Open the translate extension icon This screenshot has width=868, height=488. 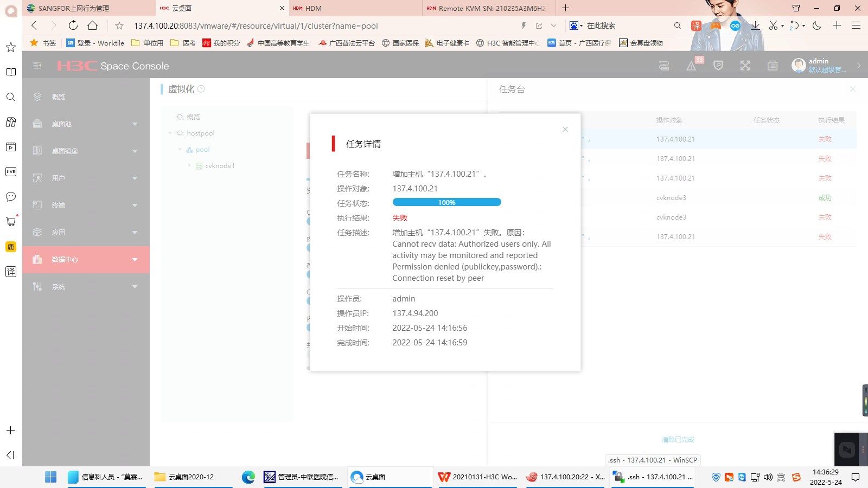click(x=696, y=25)
